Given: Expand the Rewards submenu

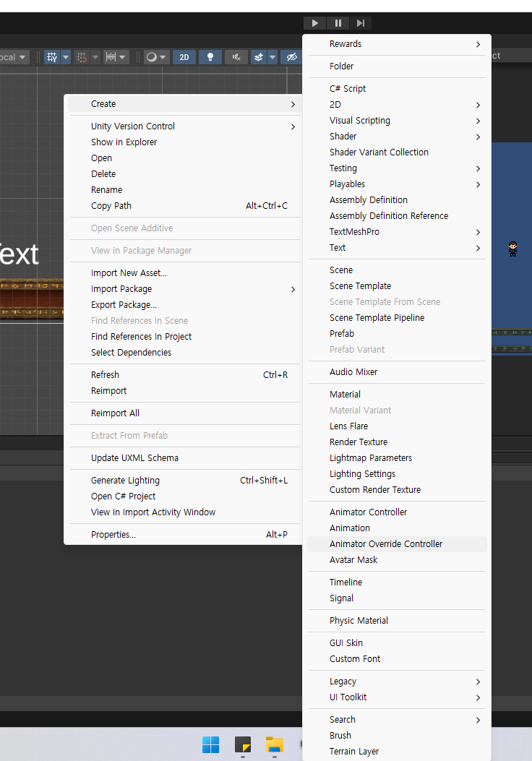Looking at the screenshot, I should (x=397, y=43).
